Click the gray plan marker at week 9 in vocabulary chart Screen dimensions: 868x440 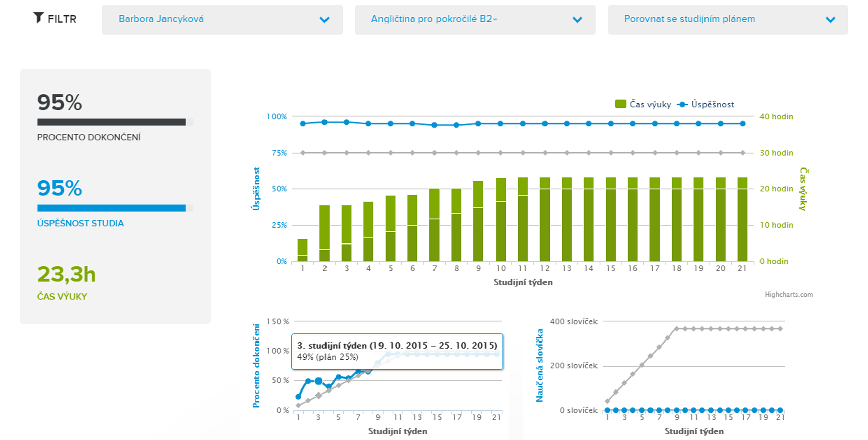(677, 329)
